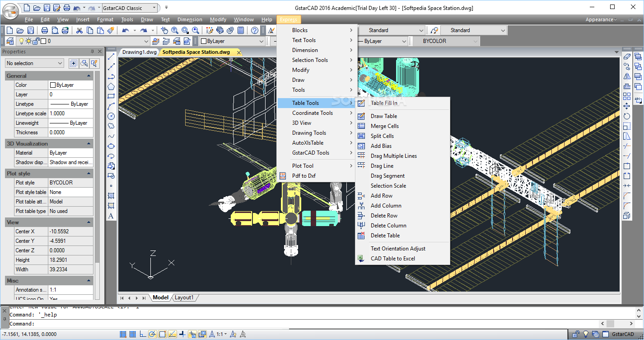
Task: Open the annotation scale 1:1 dropdown
Action: (222, 335)
